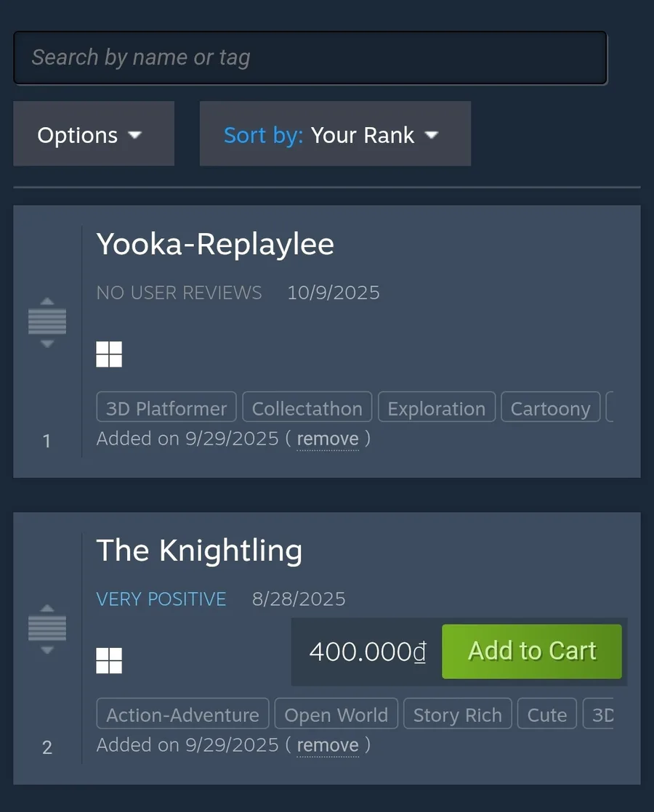Select the Action-Adventure tag
The width and height of the screenshot is (654, 812).
pos(182,715)
